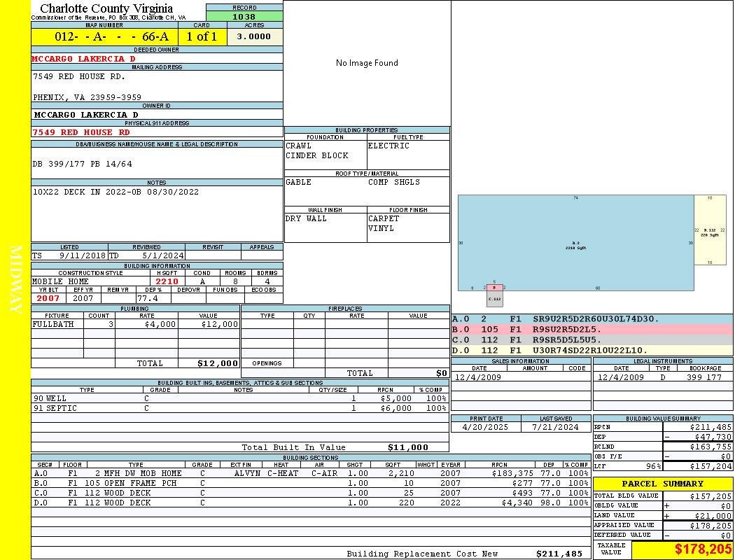Select the map number 012-A-66-A field
The width and height of the screenshot is (735, 560).
point(104,37)
